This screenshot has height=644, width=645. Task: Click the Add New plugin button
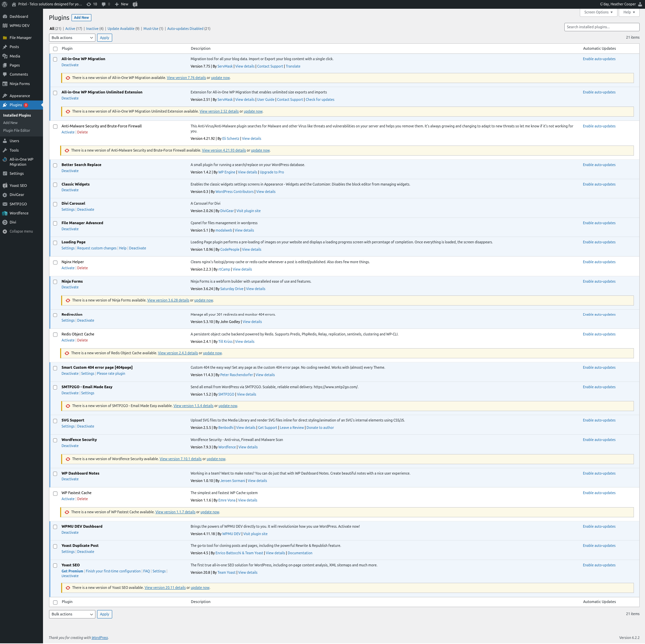coord(81,17)
